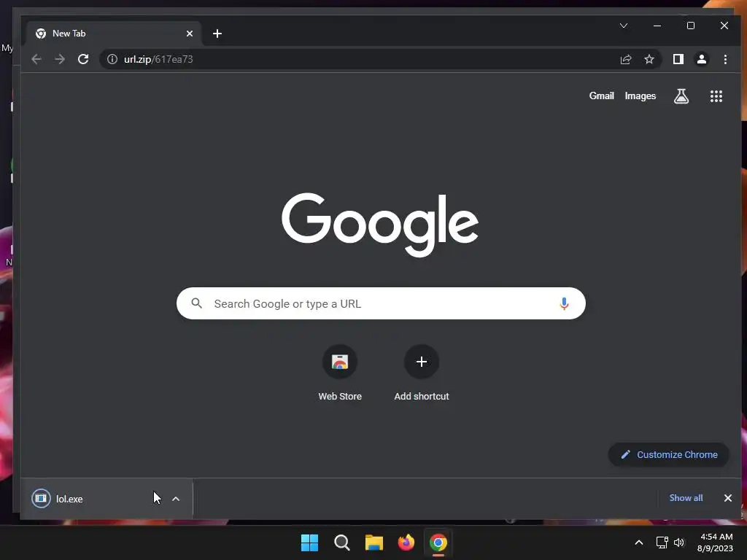Image resolution: width=747 pixels, height=560 pixels.
Task: Show hidden system tray icons
Action: (639, 542)
